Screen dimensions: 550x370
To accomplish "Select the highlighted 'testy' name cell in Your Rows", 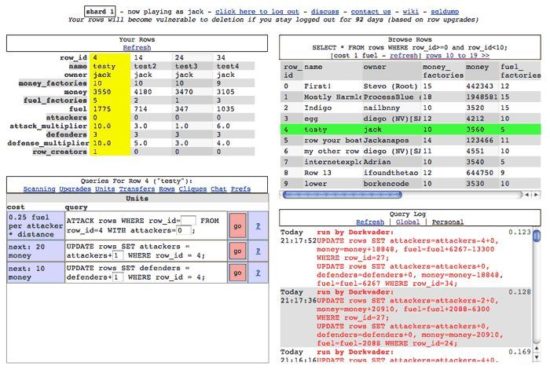I will click(110, 66).
